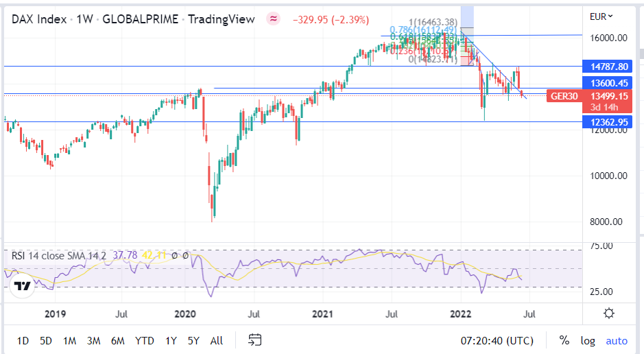Enable log scale
Viewport: 644px width, 354px height.
pyautogui.click(x=588, y=340)
